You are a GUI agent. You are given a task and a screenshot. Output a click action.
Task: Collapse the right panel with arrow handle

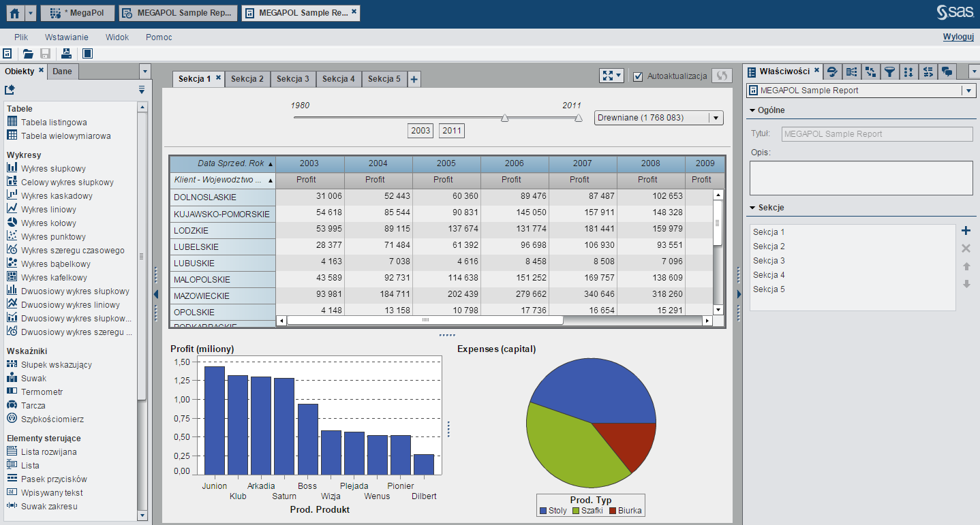[738, 293]
